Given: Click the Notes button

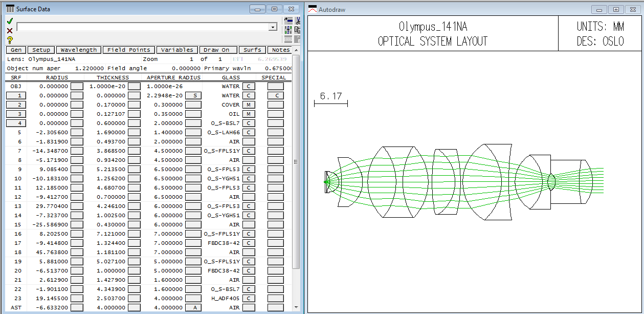Looking at the screenshot, I should [x=280, y=50].
